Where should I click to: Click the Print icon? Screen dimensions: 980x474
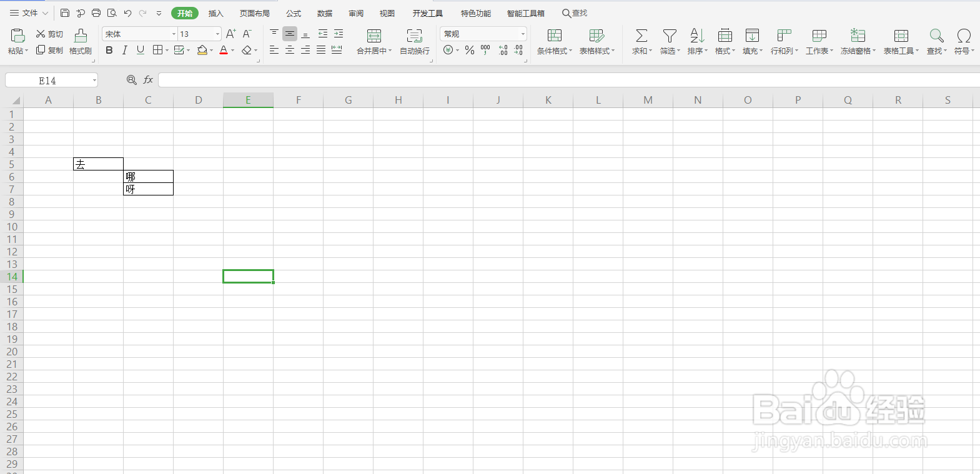pos(96,13)
